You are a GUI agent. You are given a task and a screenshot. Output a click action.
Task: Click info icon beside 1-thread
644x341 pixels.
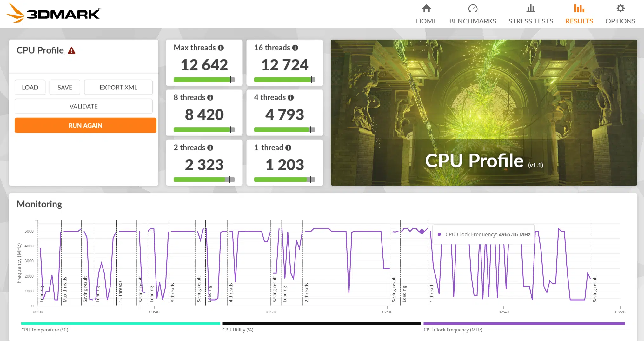click(x=288, y=148)
